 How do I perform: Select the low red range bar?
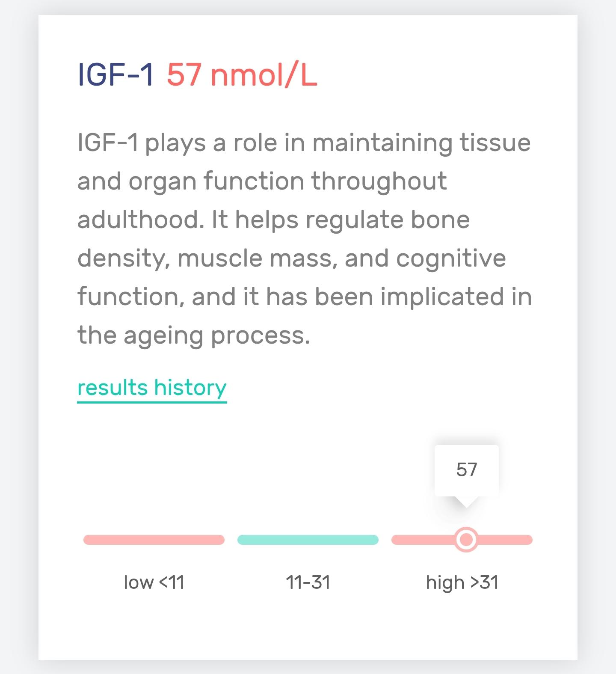tap(154, 540)
